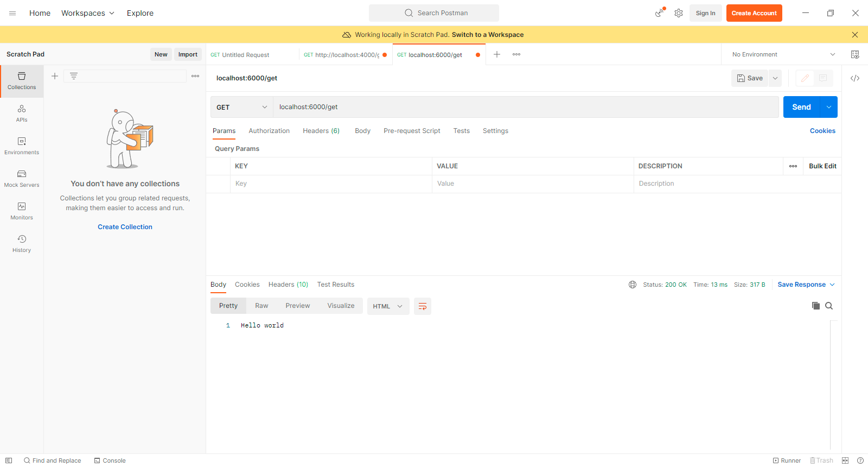868x467 pixels.
Task: Click the capture requests satellite icon
Action: [x=660, y=12]
